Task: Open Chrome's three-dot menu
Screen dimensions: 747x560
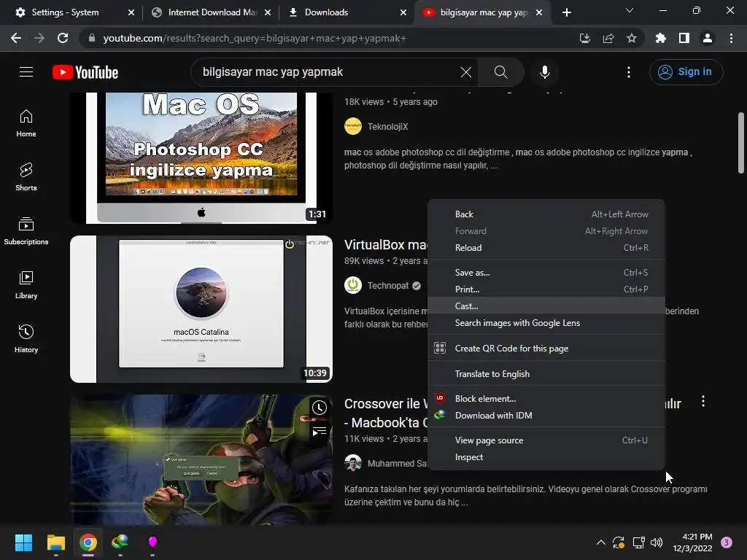Action: [x=731, y=38]
